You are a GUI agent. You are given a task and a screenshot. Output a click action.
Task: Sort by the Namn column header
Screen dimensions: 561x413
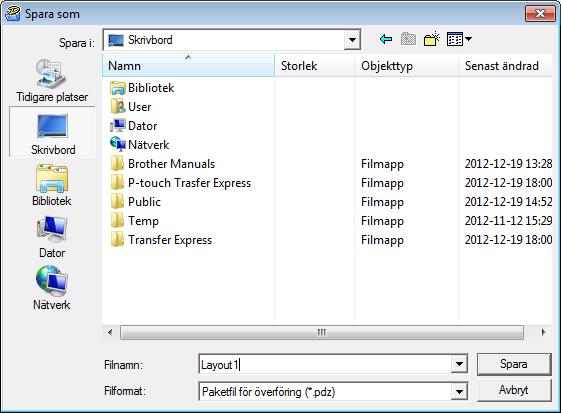click(188, 65)
